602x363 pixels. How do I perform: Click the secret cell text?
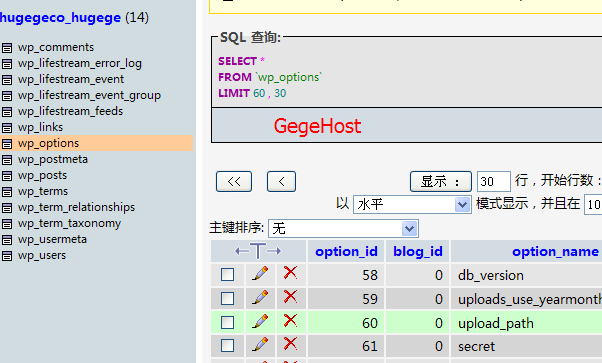pyautogui.click(x=476, y=346)
